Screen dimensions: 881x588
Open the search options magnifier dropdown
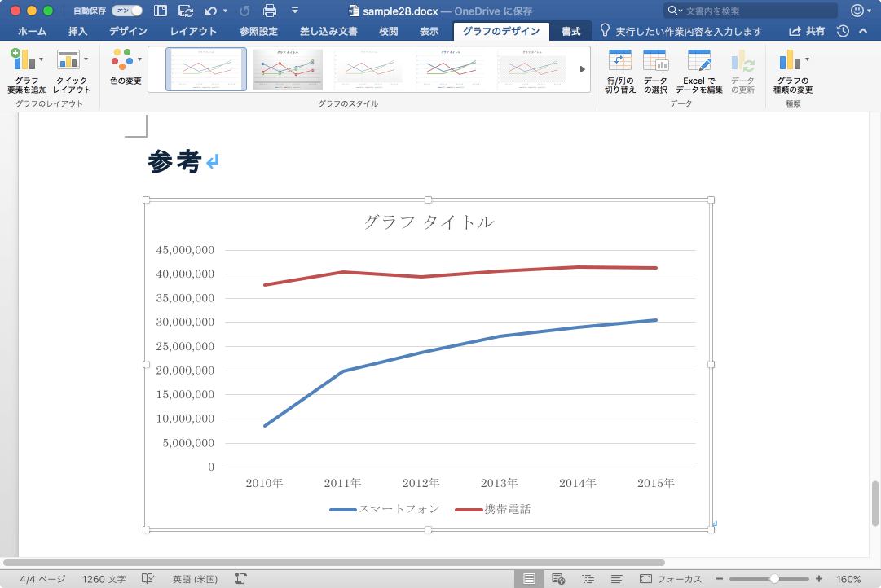[x=675, y=11]
